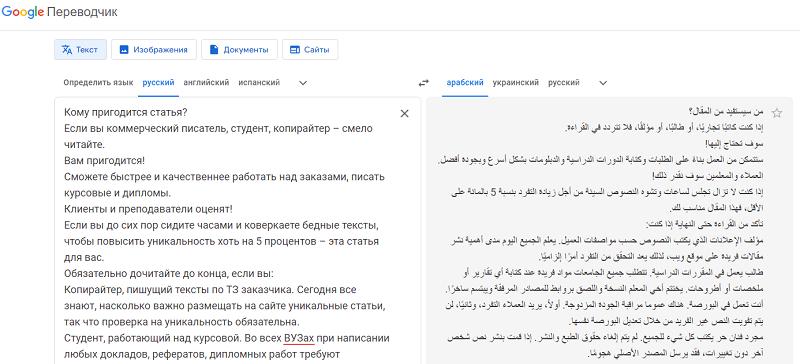Save translation with the star icon

(x=777, y=113)
